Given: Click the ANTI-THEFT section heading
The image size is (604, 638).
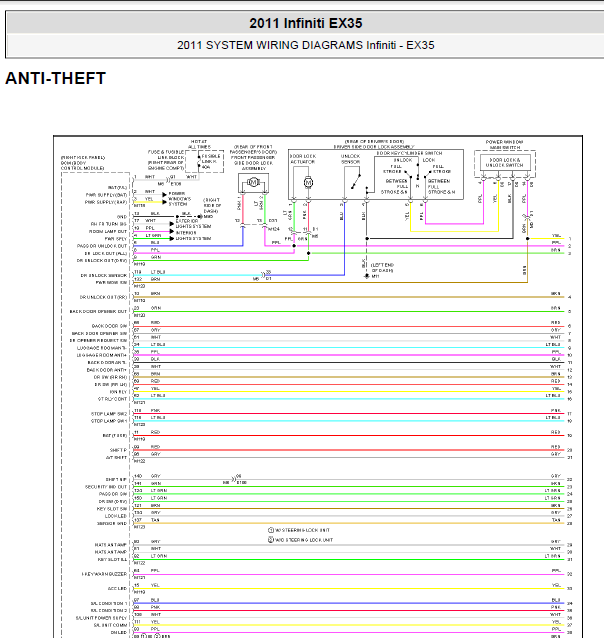Looking at the screenshot, I should click(x=55, y=78).
